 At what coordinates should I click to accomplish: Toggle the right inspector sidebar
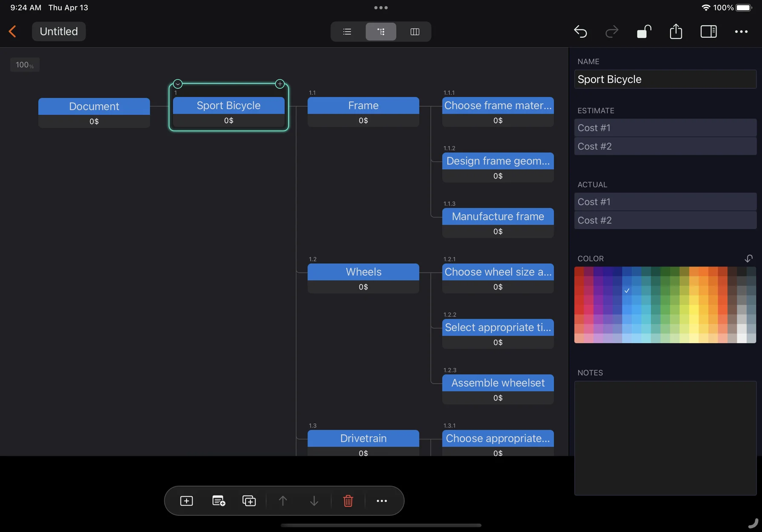tap(708, 31)
